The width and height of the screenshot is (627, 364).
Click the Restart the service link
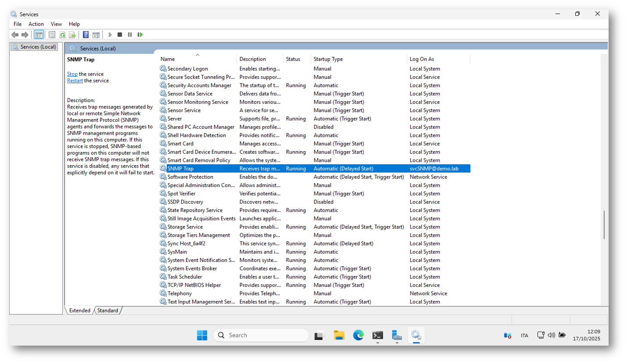pyautogui.click(x=75, y=81)
